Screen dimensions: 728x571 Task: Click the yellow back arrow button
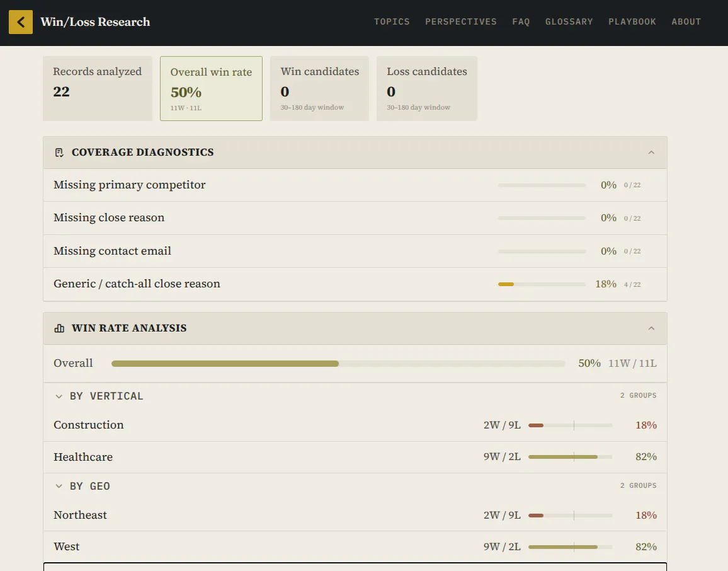click(x=21, y=22)
